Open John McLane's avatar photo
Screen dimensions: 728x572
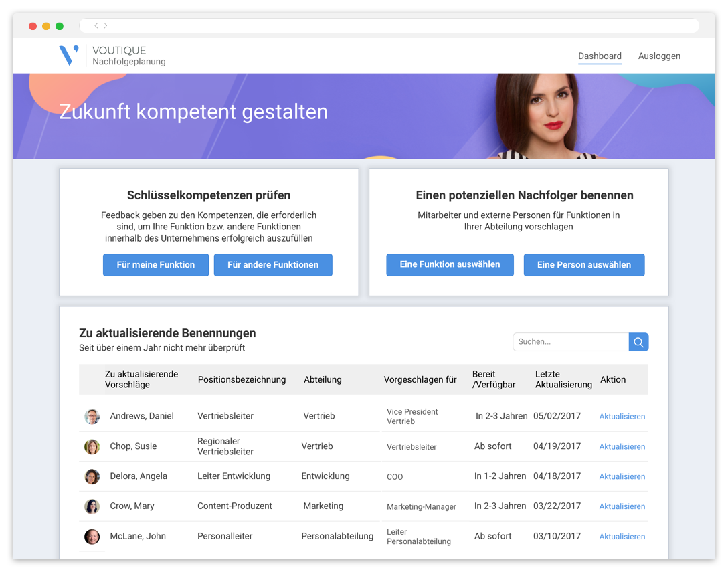pos(92,537)
